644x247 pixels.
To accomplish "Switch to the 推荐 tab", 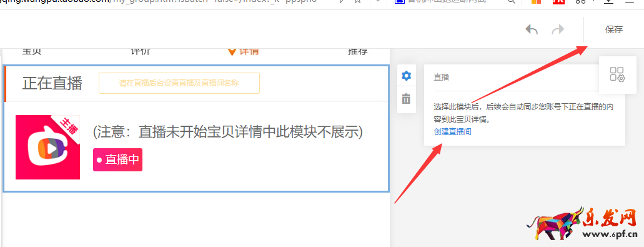I will pyautogui.click(x=358, y=51).
